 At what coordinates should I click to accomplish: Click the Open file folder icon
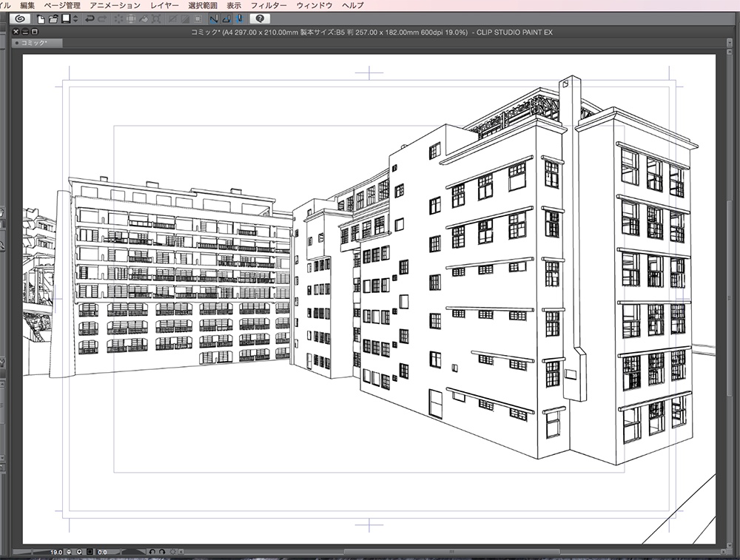(x=53, y=19)
